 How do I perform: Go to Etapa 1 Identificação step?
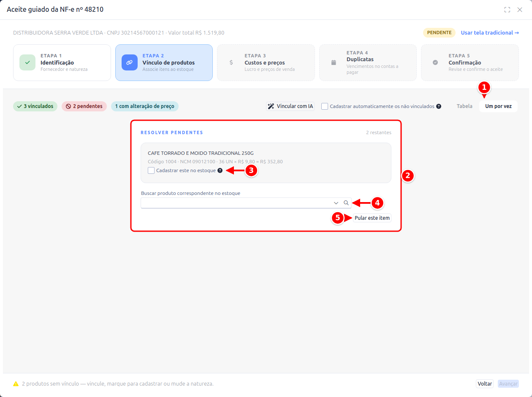[62, 62]
